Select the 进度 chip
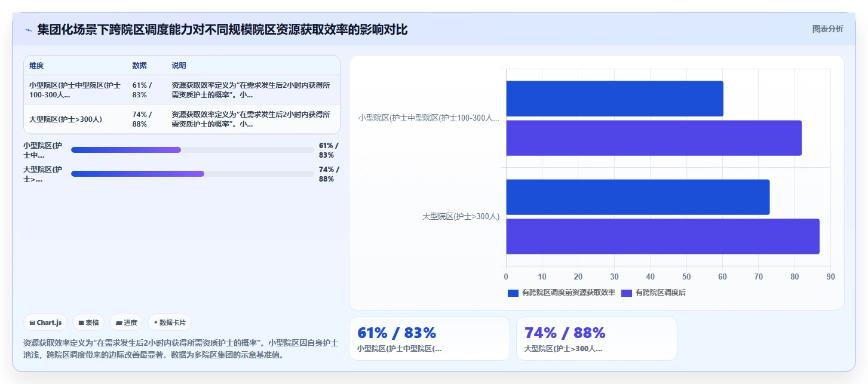 tap(126, 322)
